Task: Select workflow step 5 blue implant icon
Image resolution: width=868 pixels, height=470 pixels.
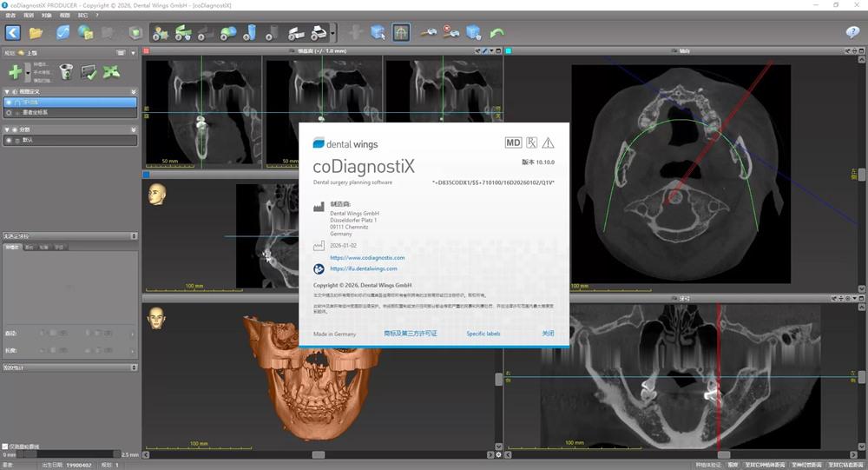Action: pyautogui.click(x=250, y=33)
